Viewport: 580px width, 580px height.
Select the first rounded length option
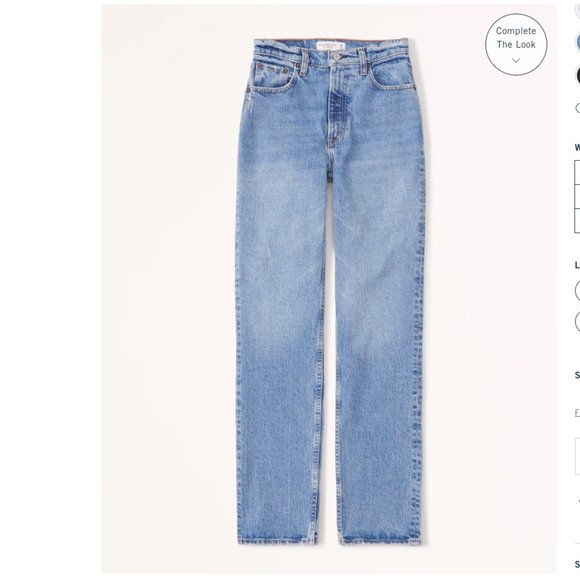[x=577, y=291]
